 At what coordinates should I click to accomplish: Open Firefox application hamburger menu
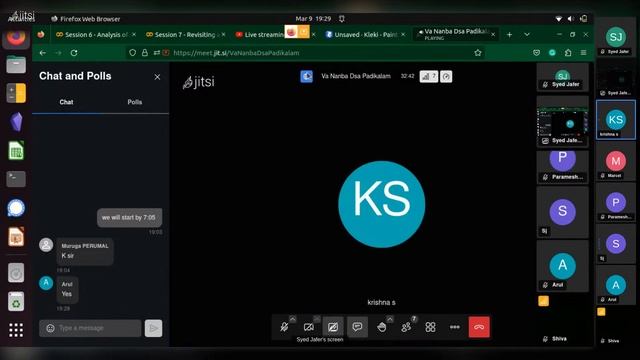pos(584,53)
